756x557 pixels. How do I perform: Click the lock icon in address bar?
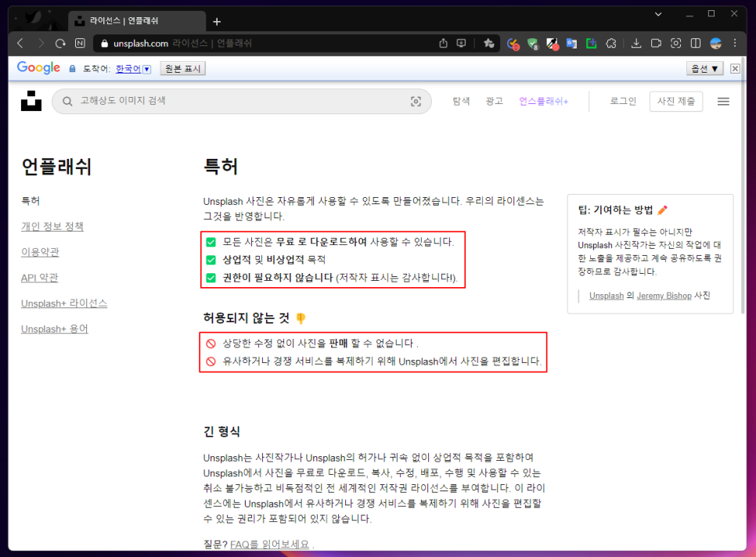[104, 43]
